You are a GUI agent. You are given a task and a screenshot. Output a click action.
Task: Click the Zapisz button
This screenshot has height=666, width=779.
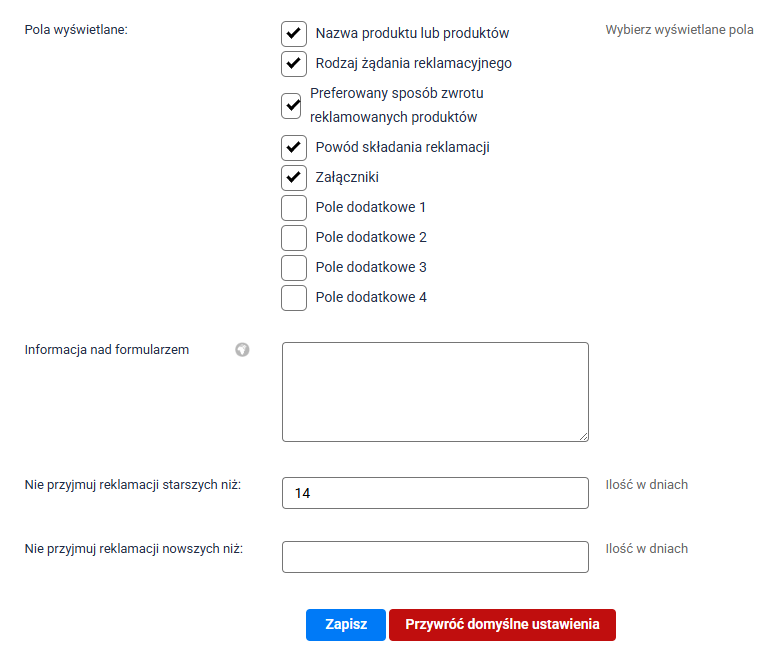click(345, 624)
